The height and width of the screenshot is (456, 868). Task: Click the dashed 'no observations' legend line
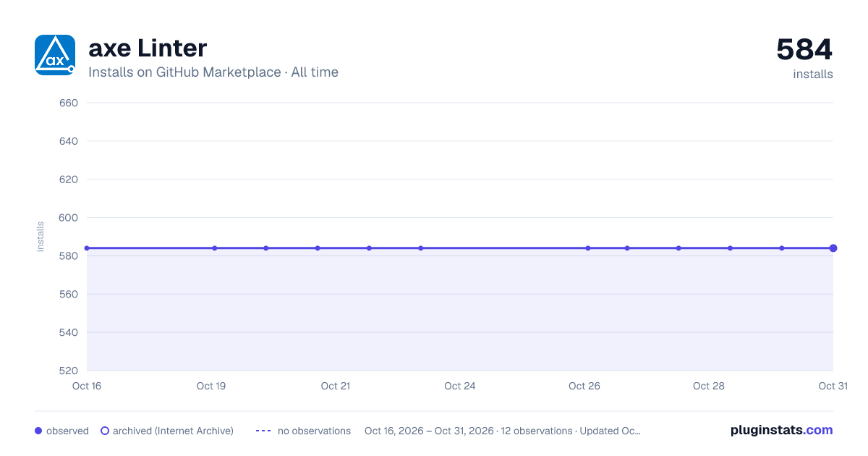click(263, 431)
